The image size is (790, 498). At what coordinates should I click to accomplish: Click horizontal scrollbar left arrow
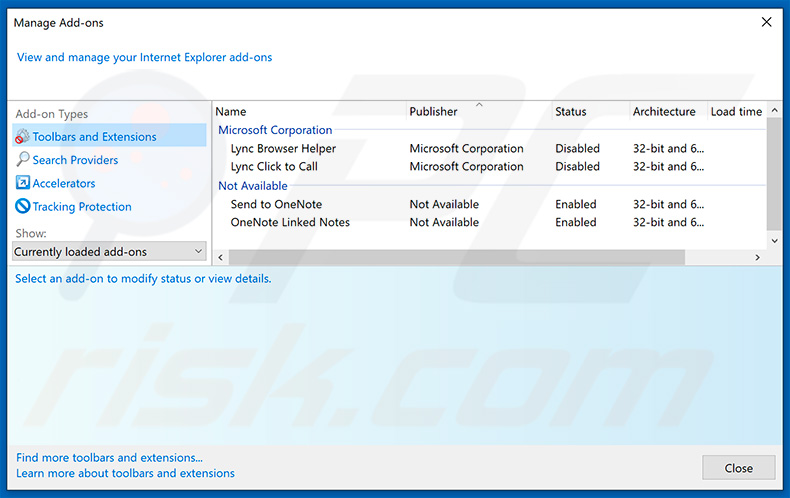tap(220, 257)
